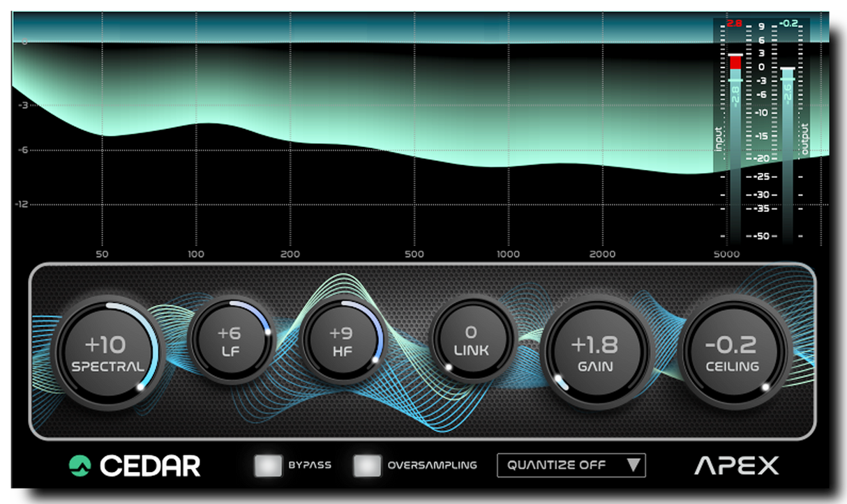Image resolution: width=847 pixels, height=504 pixels.
Task: Click the -50 meter scale marking
Action: (x=762, y=236)
